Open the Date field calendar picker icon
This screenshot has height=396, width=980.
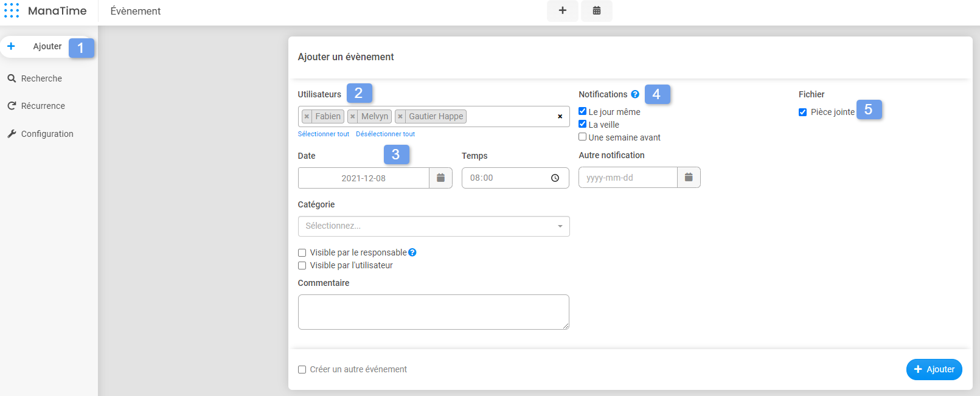click(440, 178)
